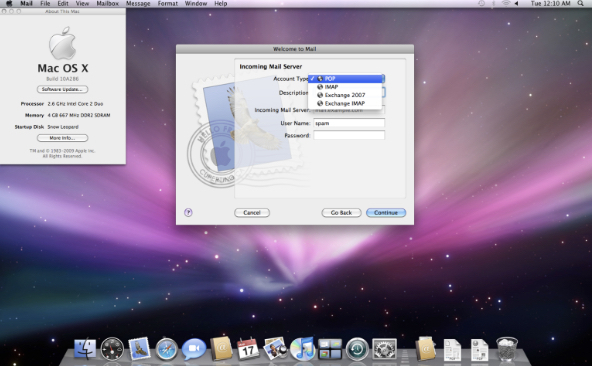The height and width of the screenshot is (366, 592).
Task: Open Safari compass icon in the dock
Action: [166, 349]
